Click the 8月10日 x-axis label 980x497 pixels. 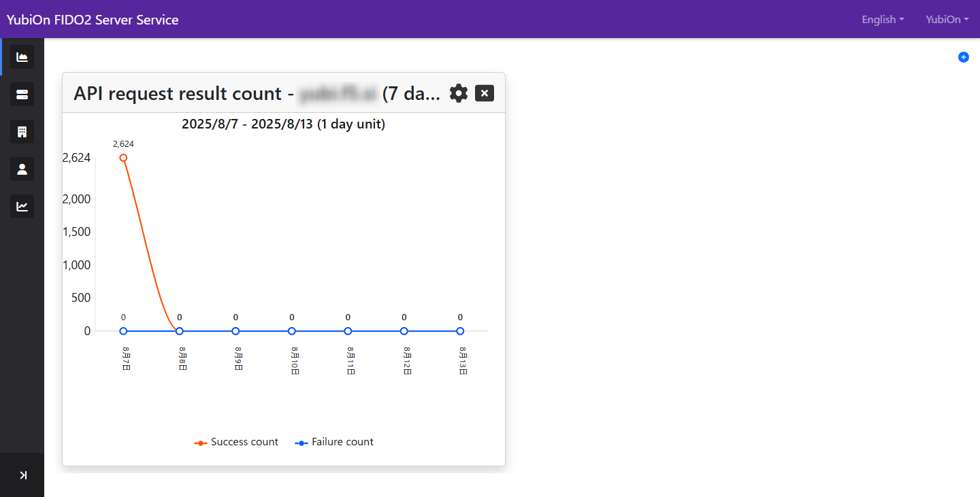click(295, 360)
